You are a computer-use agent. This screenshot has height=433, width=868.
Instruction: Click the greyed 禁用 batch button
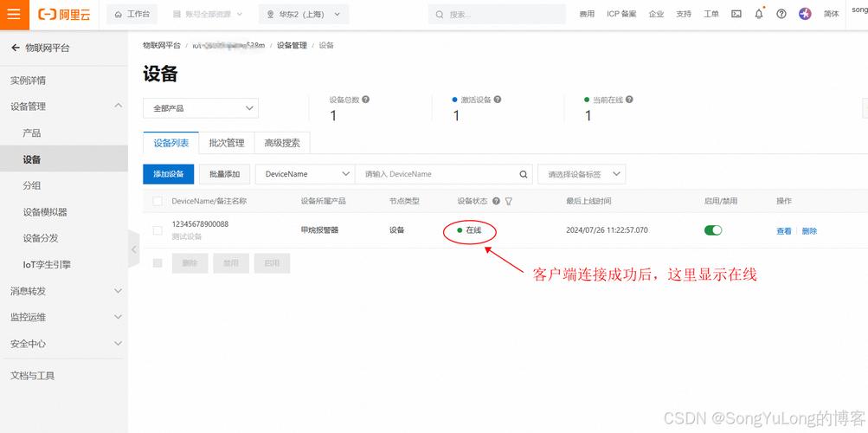[231, 263]
